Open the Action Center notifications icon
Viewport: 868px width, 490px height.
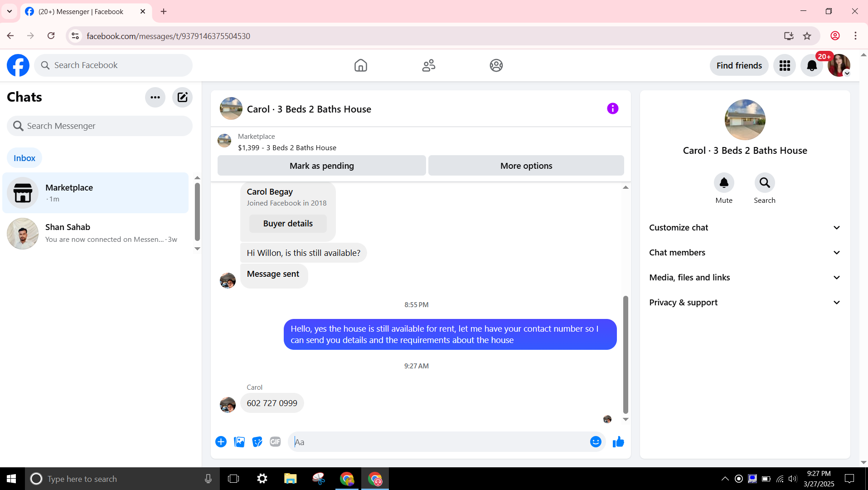pyautogui.click(x=849, y=479)
